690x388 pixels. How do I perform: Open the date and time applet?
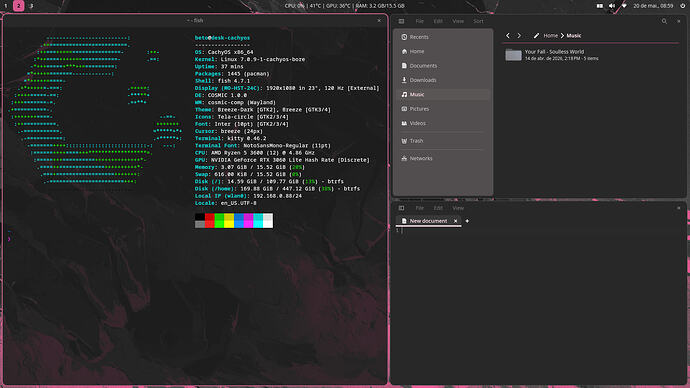pos(653,6)
